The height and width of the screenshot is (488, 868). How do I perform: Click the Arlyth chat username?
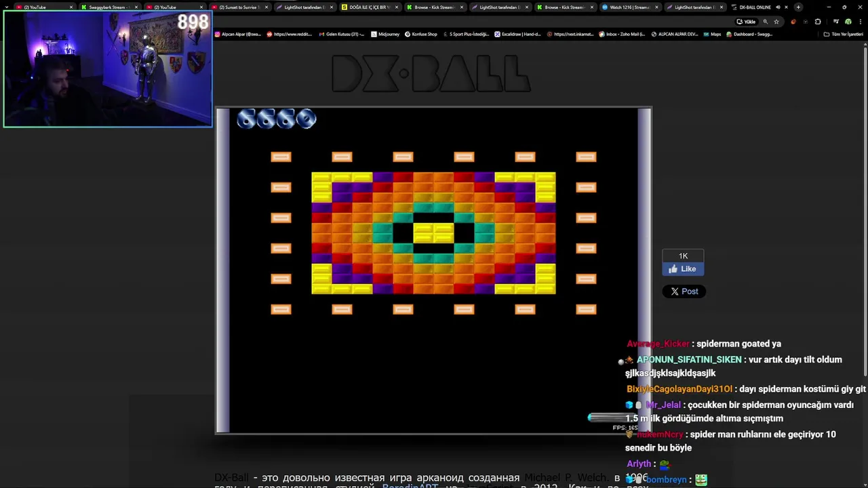(x=639, y=464)
